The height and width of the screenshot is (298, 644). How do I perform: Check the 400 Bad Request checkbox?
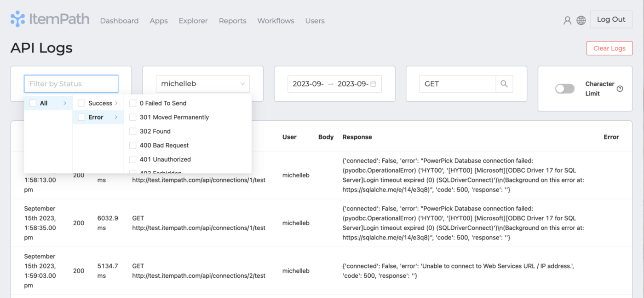coord(133,145)
